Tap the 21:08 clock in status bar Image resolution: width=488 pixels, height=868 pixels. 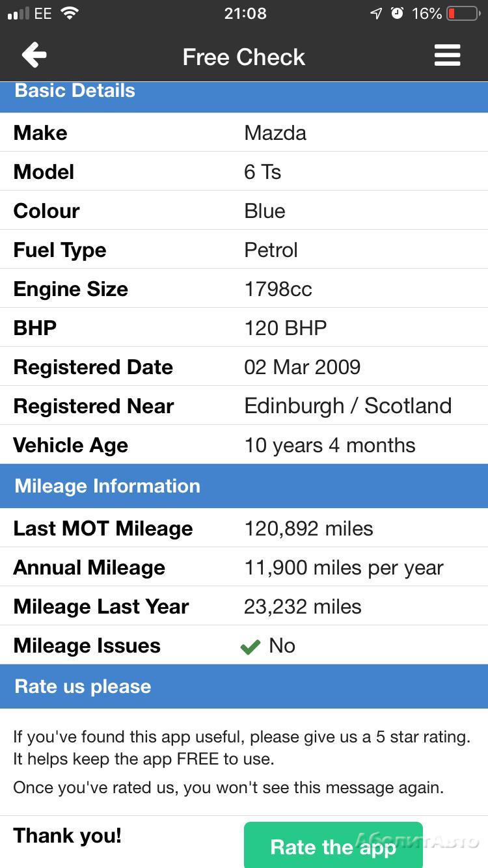[x=245, y=13]
